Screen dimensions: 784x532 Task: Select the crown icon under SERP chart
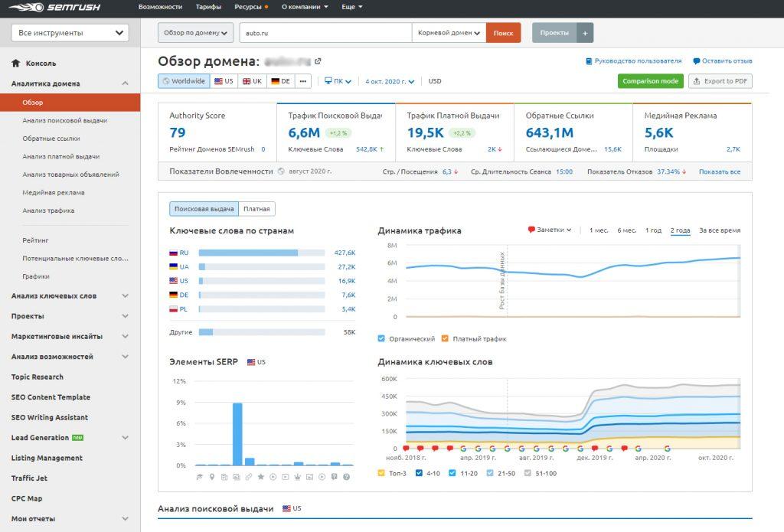298,476
